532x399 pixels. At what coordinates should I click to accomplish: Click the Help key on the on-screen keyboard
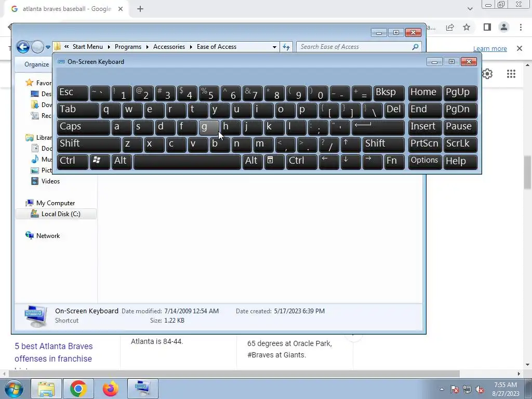point(460,161)
